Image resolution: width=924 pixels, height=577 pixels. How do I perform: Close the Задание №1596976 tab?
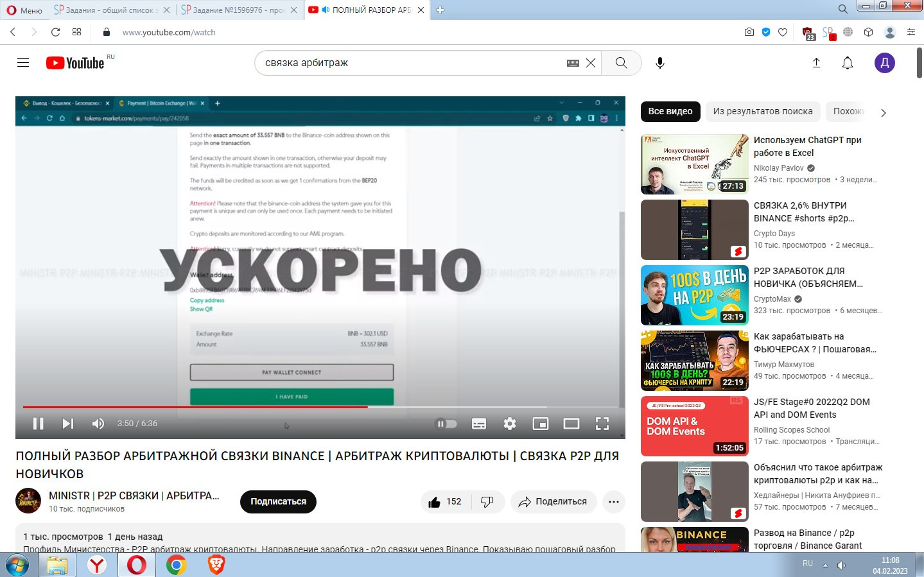tap(294, 10)
